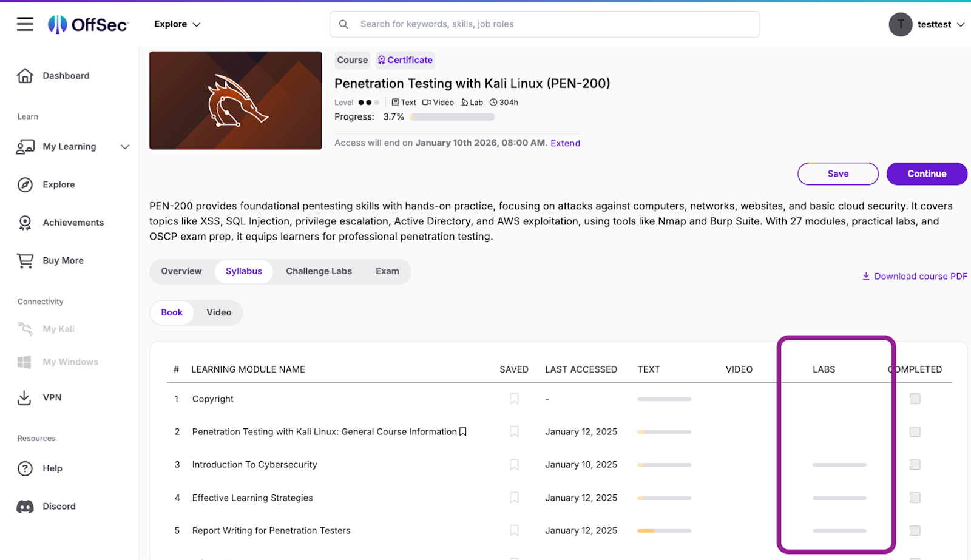Click the Help question mark icon
The image size is (971, 560).
pos(25,468)
